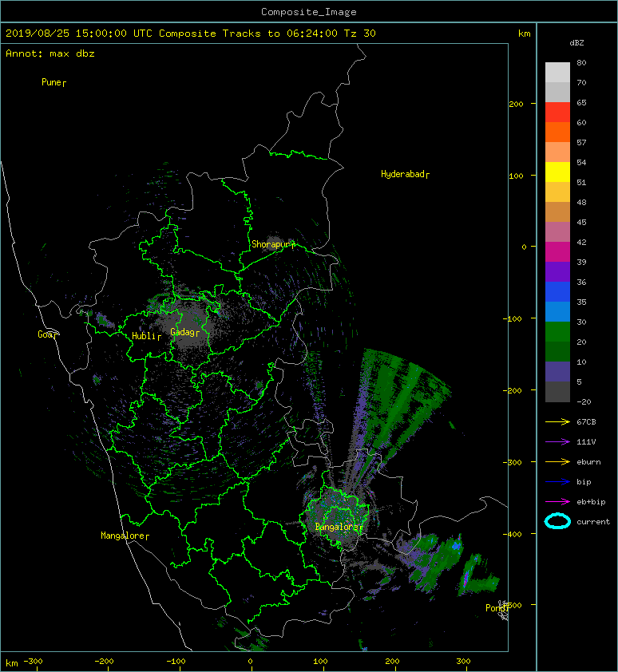
Task: Click the 'Annot: max dbz' annotation text
Action: coord(50,53)
